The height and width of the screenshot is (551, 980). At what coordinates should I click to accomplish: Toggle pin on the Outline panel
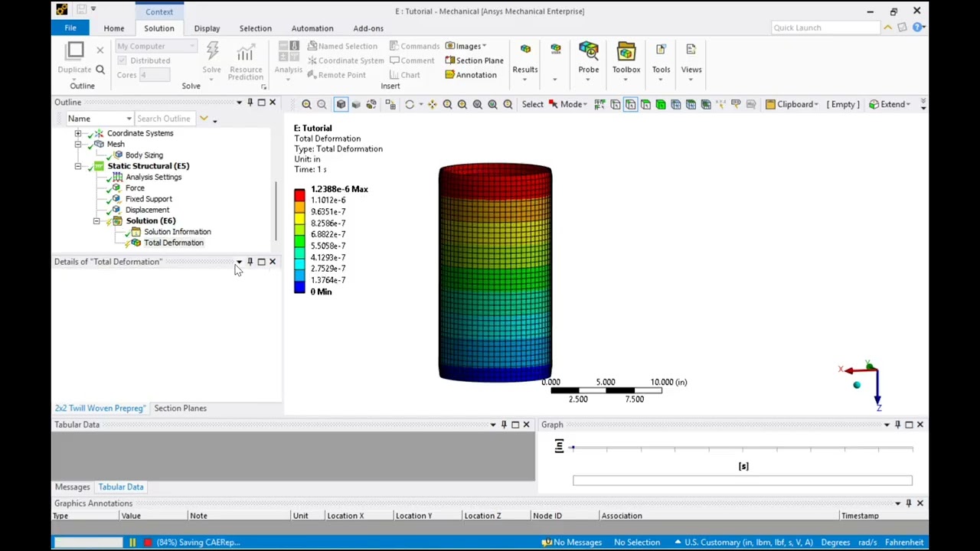coord(250,103)
